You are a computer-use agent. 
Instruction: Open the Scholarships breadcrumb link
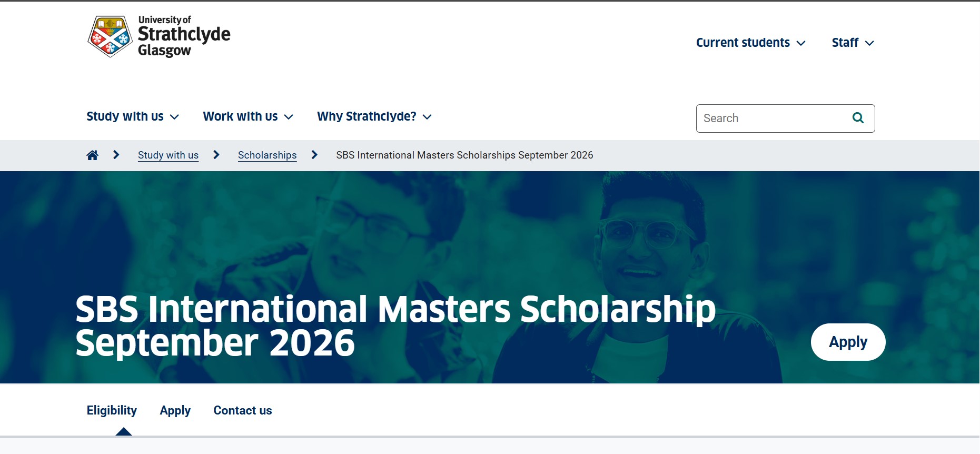click(267, 155)
